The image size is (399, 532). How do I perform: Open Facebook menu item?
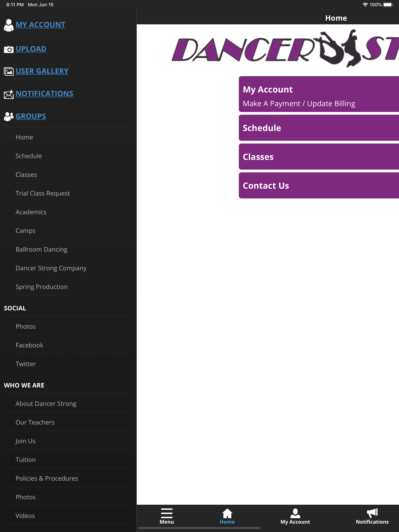(x=68, y=345)
